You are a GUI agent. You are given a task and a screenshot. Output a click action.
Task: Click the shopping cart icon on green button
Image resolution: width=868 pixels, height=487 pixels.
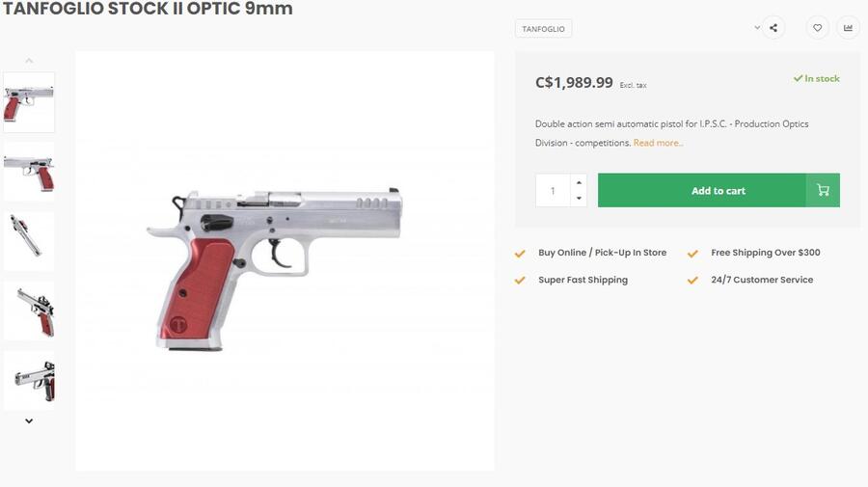coord(823,190)
